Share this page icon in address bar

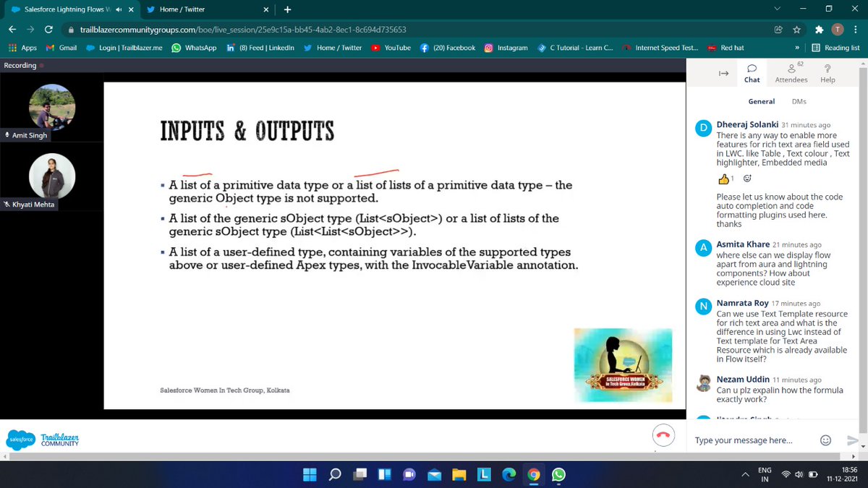point(778,30)
